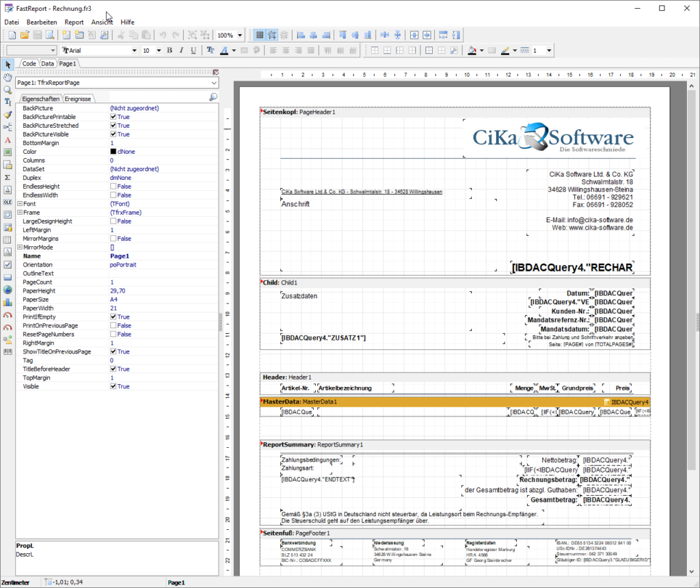Add a new page to the report
The height and width of the screenshot is (588, 700).
pyautogui.click(x=66, y=35)
